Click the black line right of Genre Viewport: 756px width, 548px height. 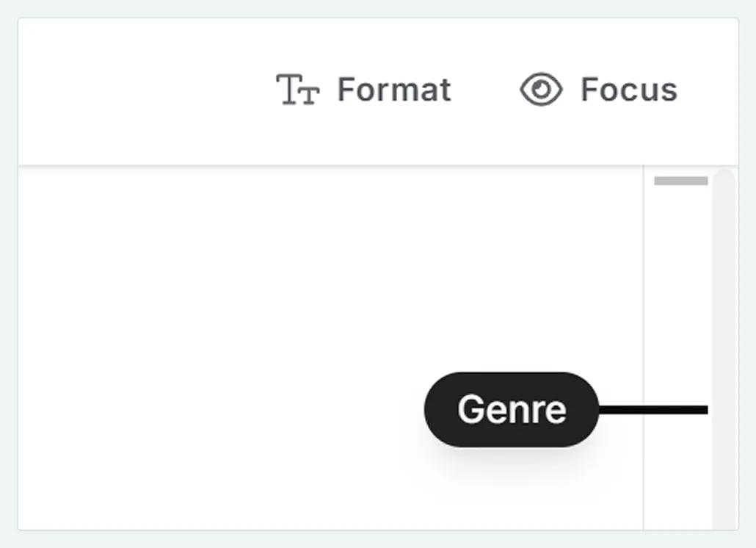653,410
